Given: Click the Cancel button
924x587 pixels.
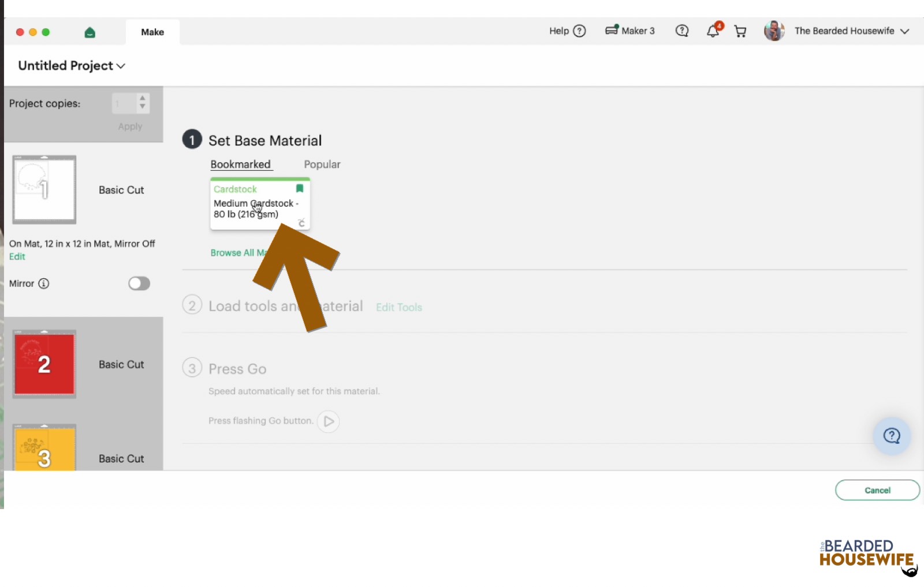Looking at the screenshot, I should tap(877, 490).
